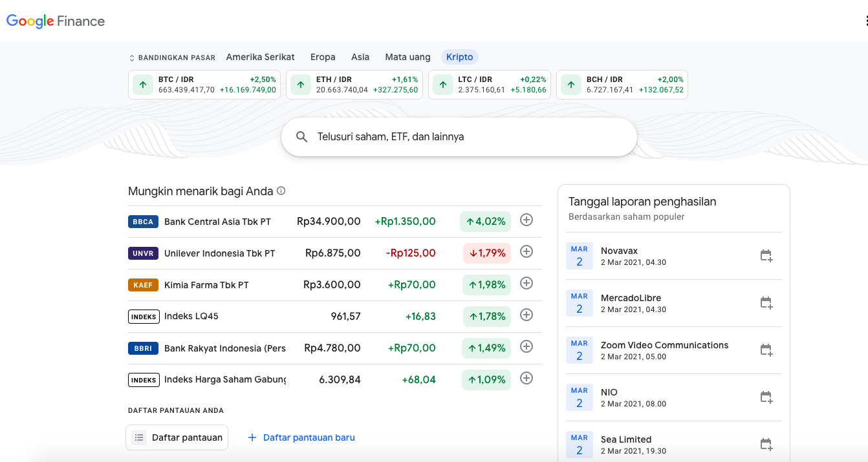Viewport: 868px width, 462px height.
Task: Add Zoom Video Communications earnings to calendar
Action: tap(766, 350)
